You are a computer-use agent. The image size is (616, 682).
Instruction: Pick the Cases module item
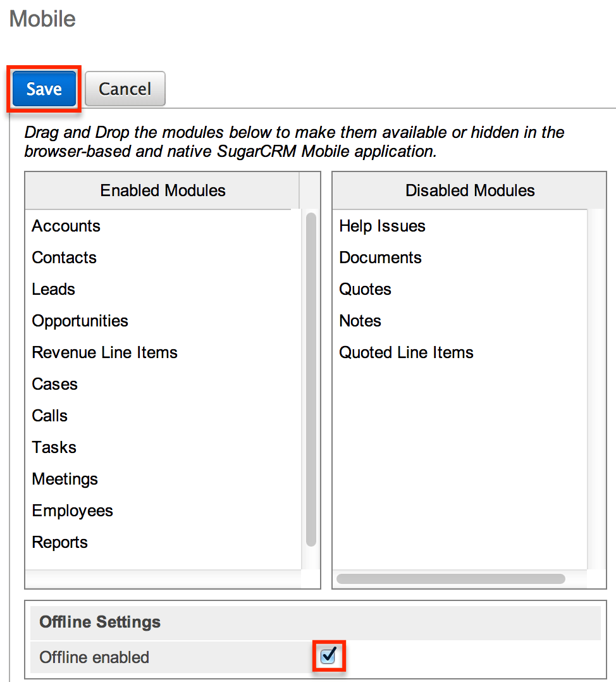point(55,384)
